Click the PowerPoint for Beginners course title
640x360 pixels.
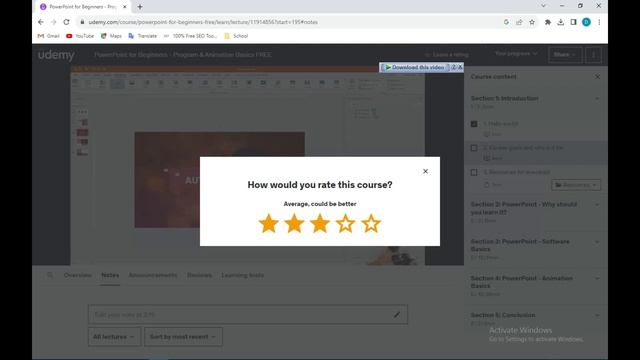pyautogui.click(x=183, y=55)
